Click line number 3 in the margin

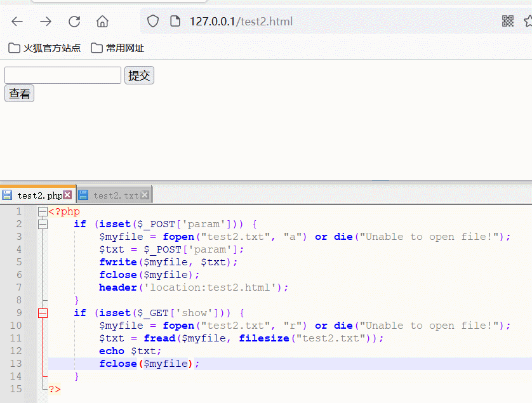pyautogui.click(x=19, y=237)
